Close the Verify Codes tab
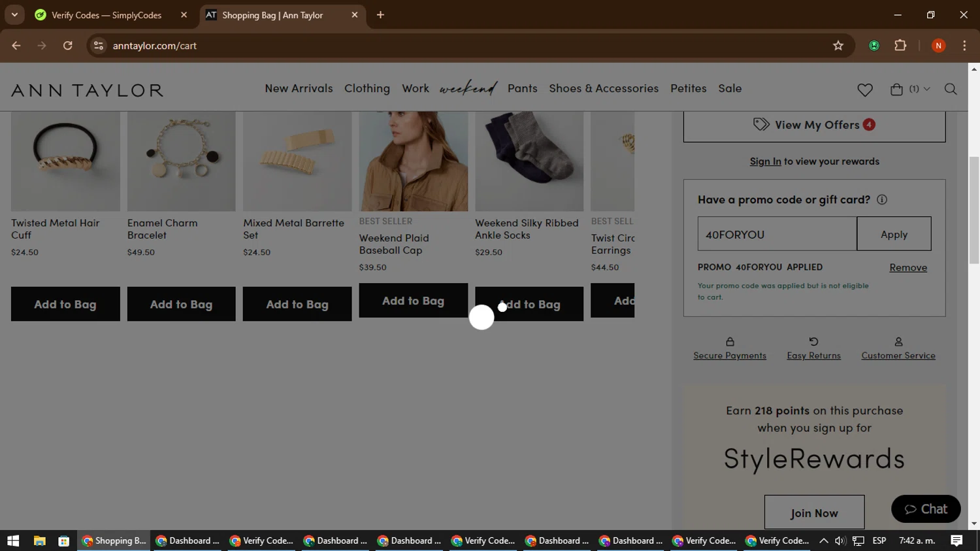 coord(184,15)
